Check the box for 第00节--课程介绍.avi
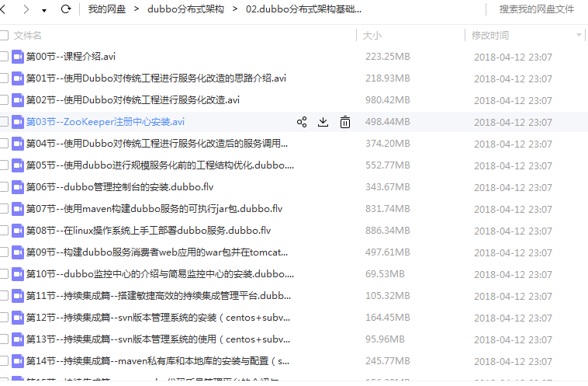The image size is (588, 386). tap(4, 57)
